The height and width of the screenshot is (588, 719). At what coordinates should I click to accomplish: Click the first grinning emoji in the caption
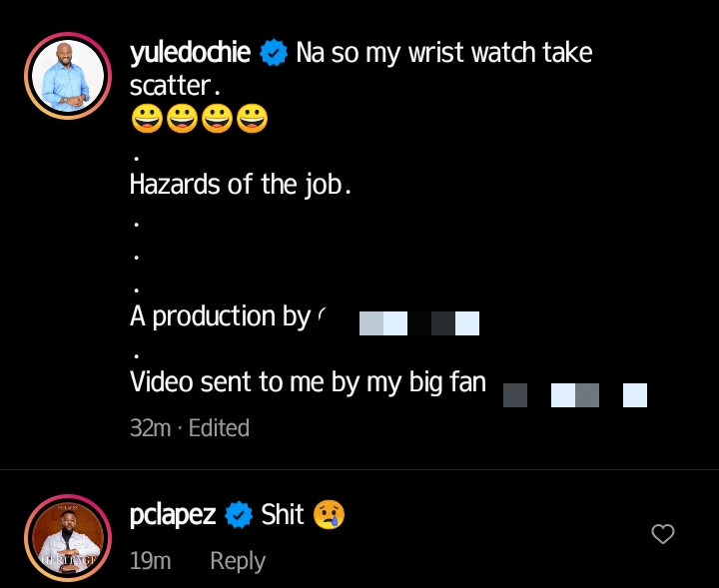pyautogui.click(x=147, y=120)
